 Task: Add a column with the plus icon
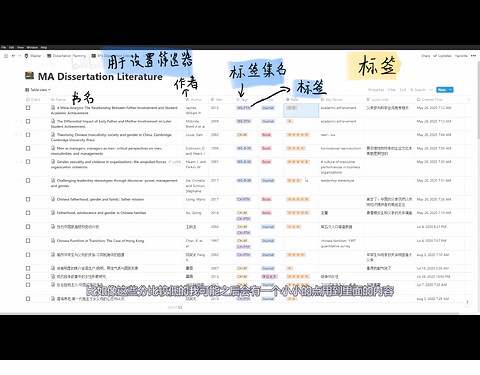click(x=469, y=99)
